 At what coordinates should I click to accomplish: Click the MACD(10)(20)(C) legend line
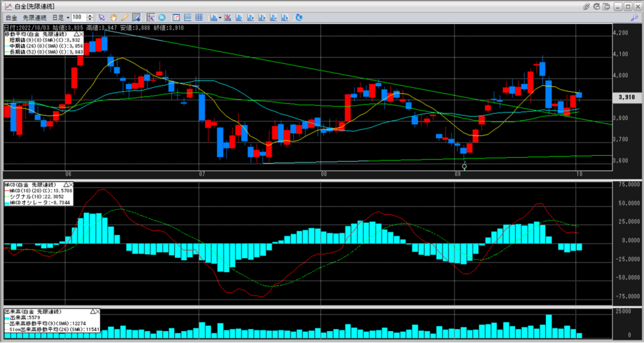click(x=38, y=191)
